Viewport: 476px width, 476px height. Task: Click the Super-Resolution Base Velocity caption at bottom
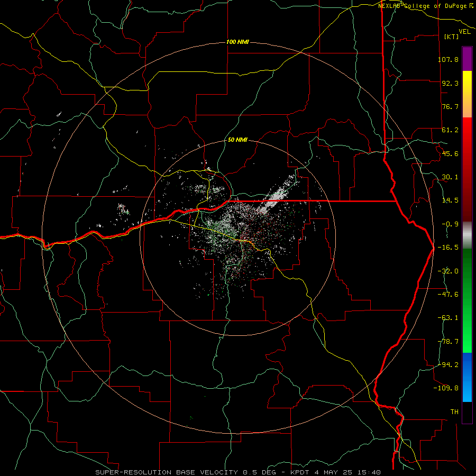pos(237,472)
